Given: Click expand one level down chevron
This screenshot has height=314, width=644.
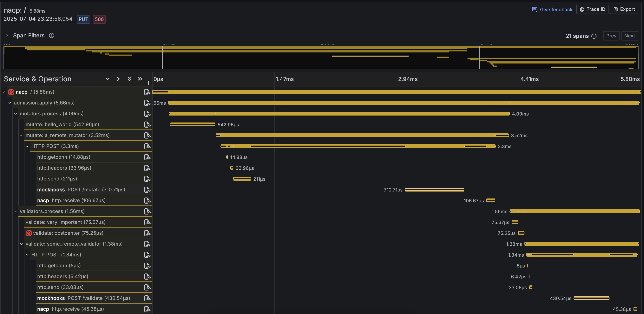Looking at the screenshot, I should [x=108, y=79].
